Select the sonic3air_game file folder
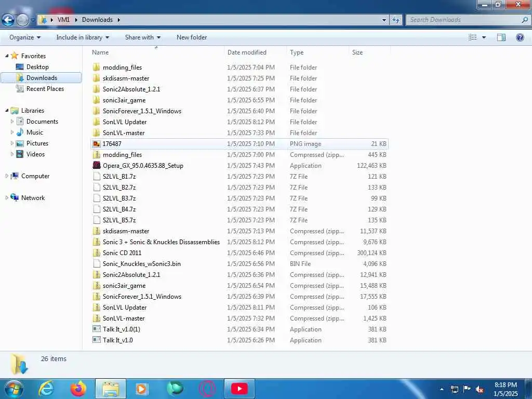This screenshot has height=399, width=532. tap(124, 100)
